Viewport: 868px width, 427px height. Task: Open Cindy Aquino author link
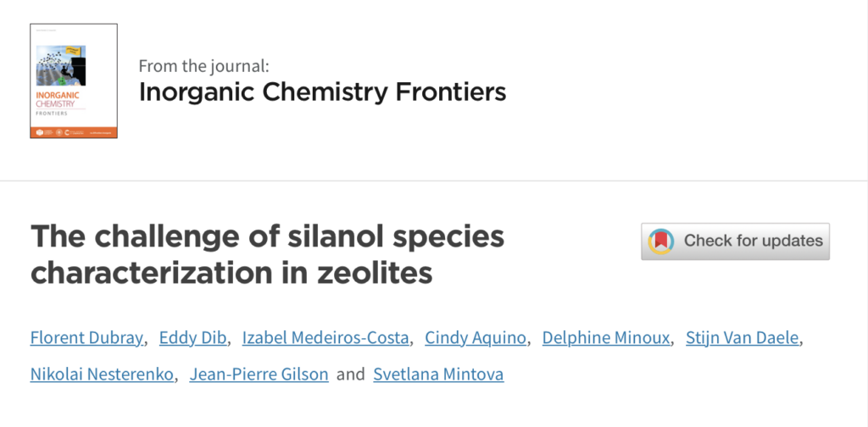476,337
